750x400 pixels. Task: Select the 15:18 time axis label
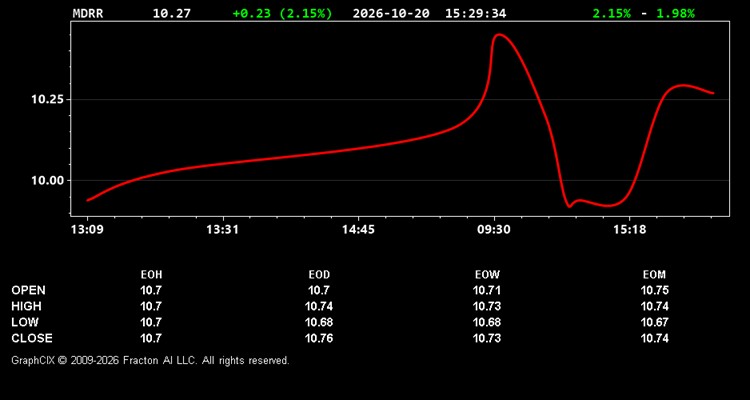pos(629,230)
